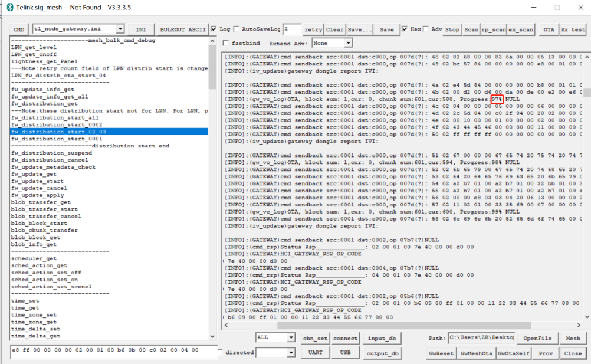Select fw_distribution_suspend in command list
The image size is (591, 364).
point(51,153)
